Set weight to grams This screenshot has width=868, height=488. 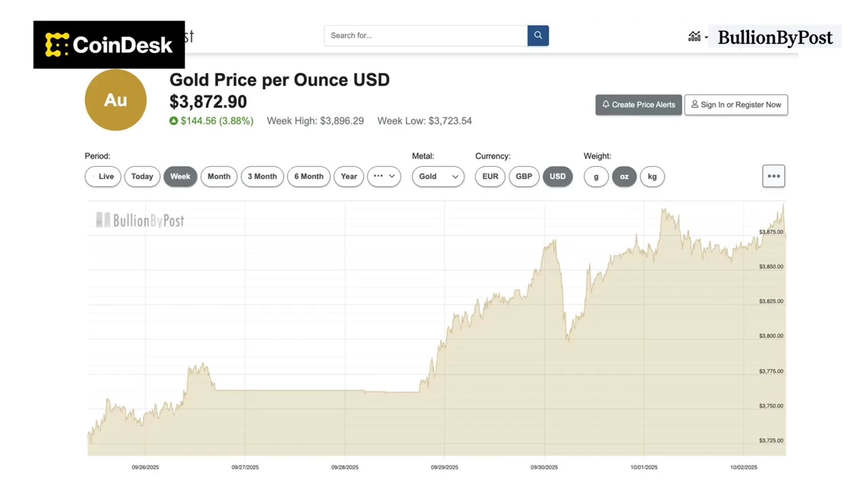tap(596, 176)
